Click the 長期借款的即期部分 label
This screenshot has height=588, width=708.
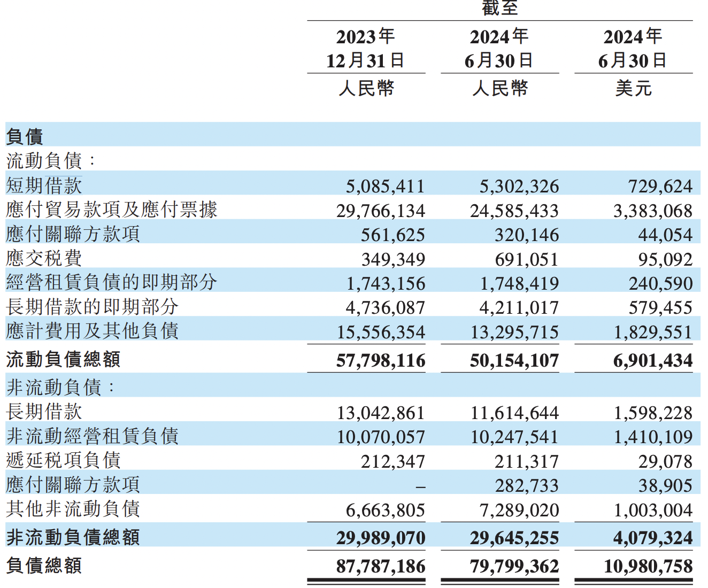coord(92,307)
